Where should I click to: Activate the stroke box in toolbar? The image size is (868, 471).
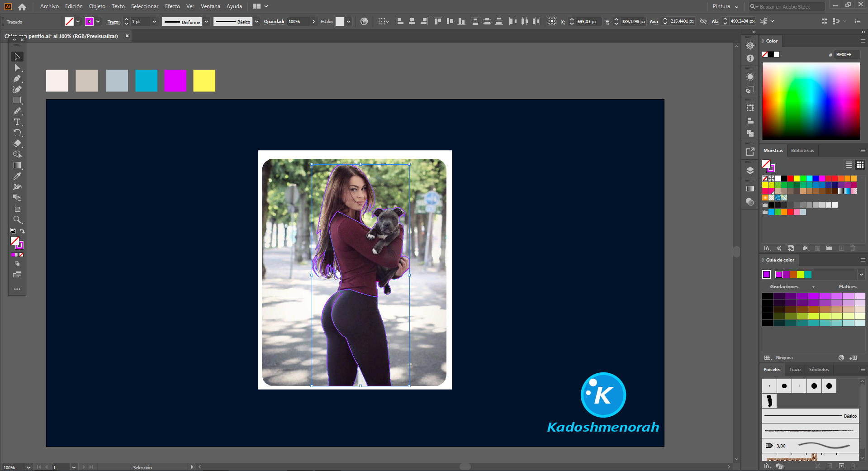pyautogui.click(x=20, y=246)
